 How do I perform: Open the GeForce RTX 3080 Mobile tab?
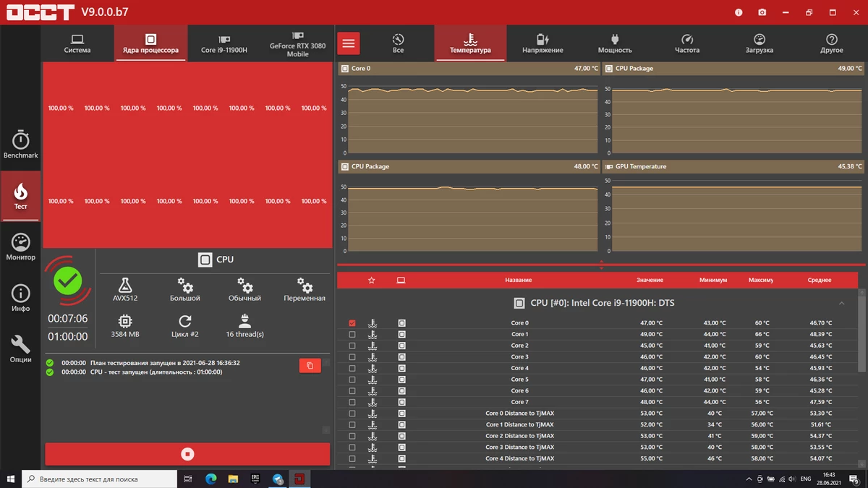point(297,43)
